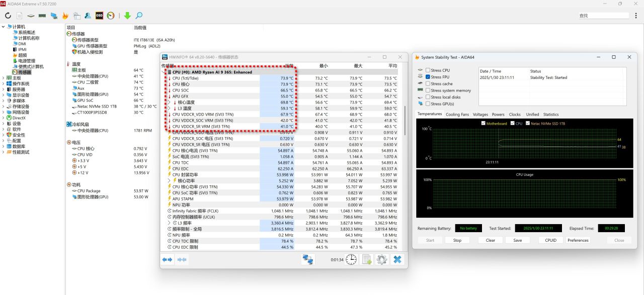Click the HWiNFO blue X close-sensors icon
The width and height of the screenshot is (644, 295).
point(397,259)
